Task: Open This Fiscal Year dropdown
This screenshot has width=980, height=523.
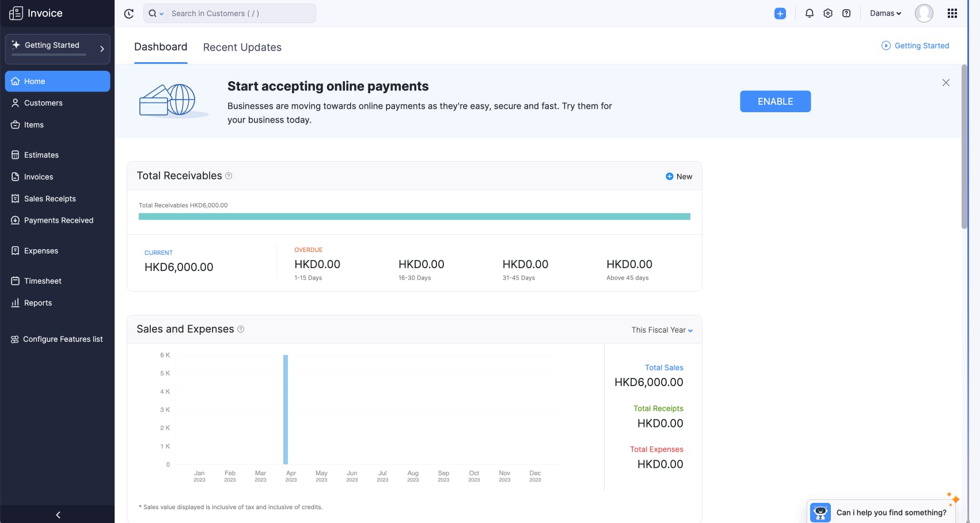Action: coord(662,330)
